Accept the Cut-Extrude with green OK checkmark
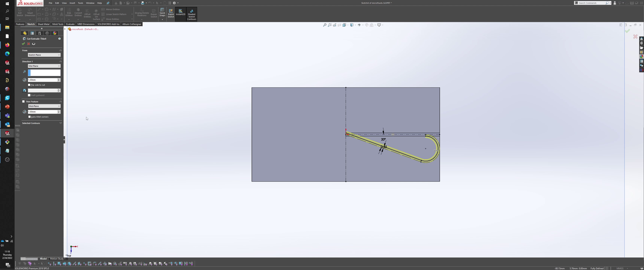This screenshot has width=644, height=270. point(23,44)
